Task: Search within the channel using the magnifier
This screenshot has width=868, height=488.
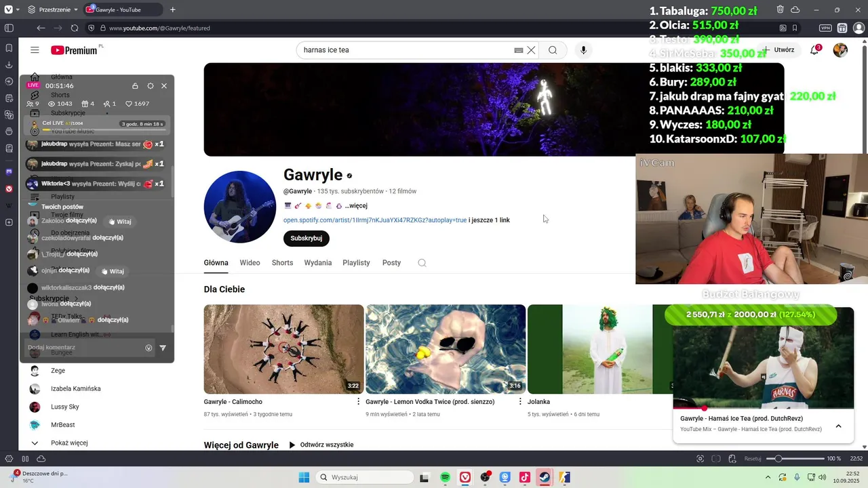Action: click(x=422, y=263)
